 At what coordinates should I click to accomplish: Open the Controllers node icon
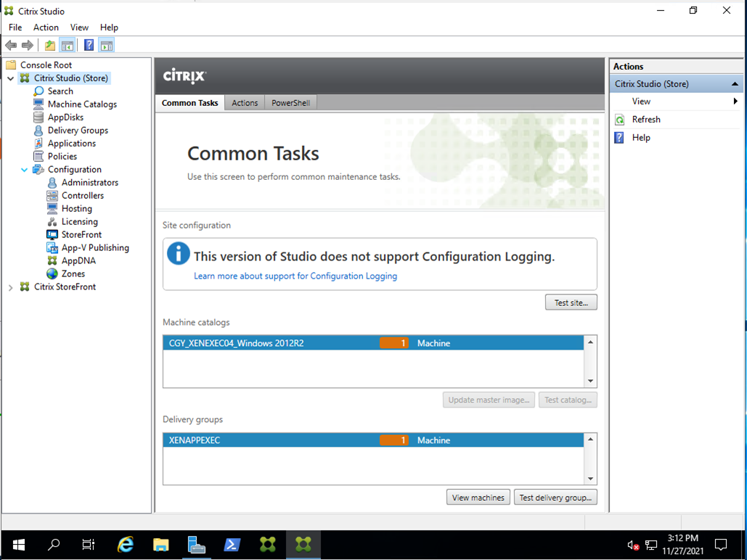pos(52,195)
